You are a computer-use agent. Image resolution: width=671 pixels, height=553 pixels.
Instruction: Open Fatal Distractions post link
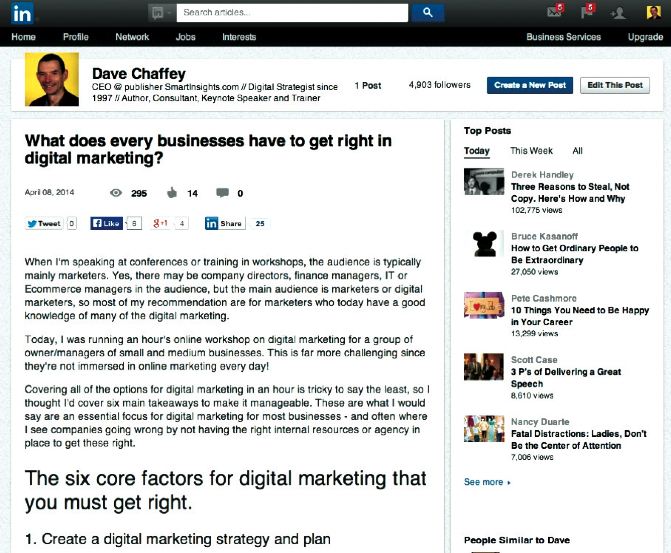pyautogui.click(x=579, y=440)
